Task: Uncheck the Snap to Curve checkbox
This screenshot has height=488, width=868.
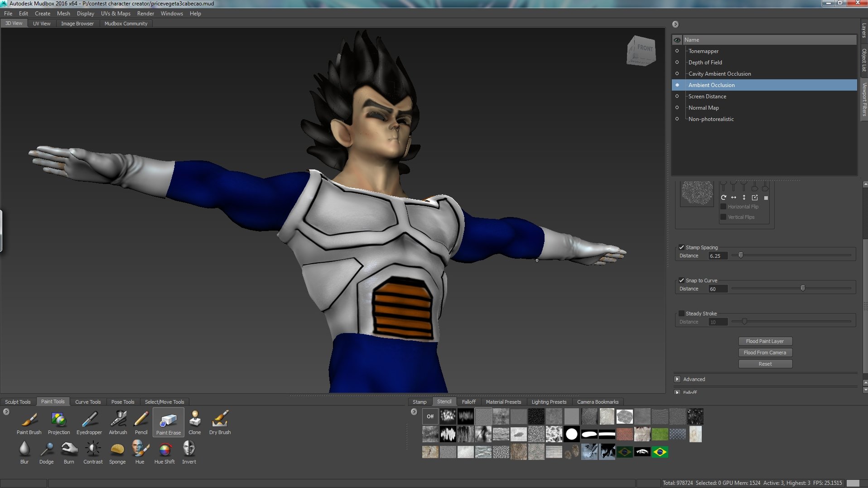Action: click(x=681, y=280)
